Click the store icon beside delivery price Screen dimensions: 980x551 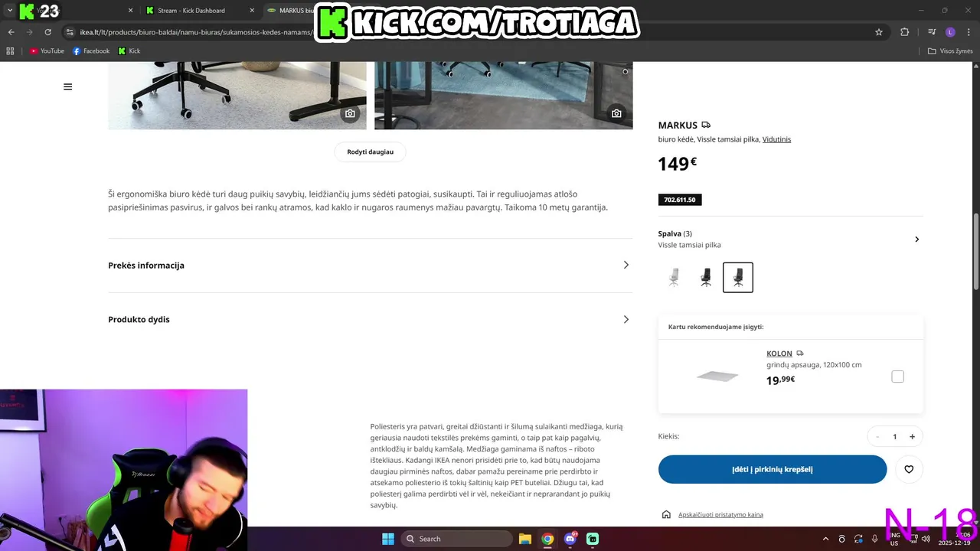pos(666,514)
